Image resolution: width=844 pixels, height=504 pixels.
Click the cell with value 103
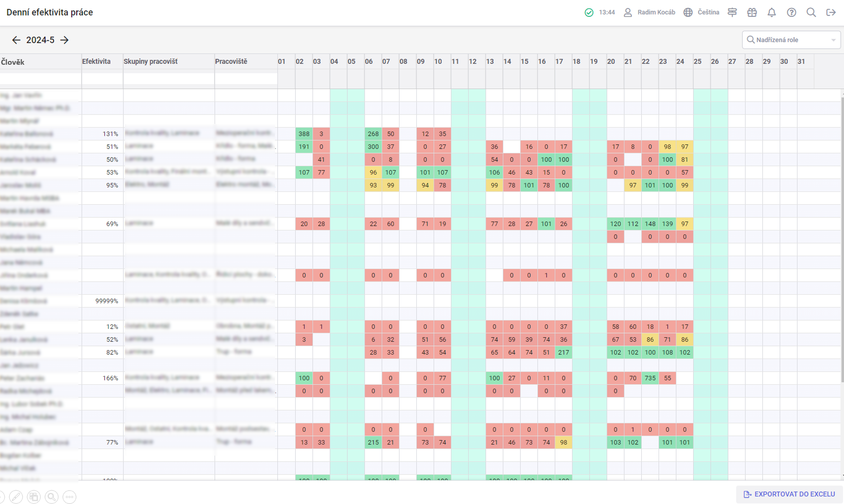point(615,443)
